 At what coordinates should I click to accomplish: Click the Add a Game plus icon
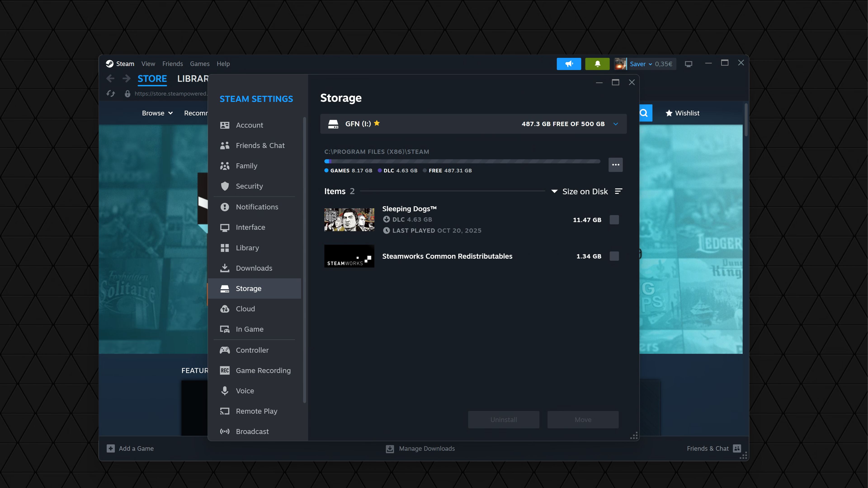111,449
